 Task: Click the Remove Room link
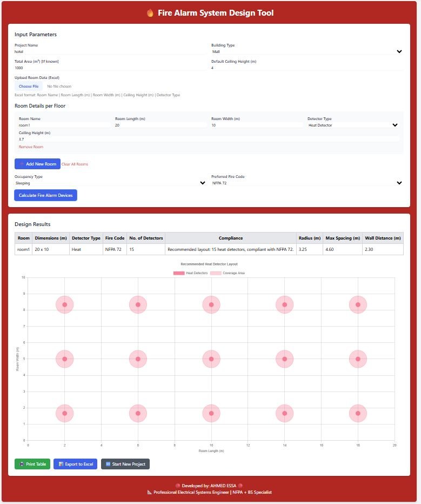coord(31,147)
